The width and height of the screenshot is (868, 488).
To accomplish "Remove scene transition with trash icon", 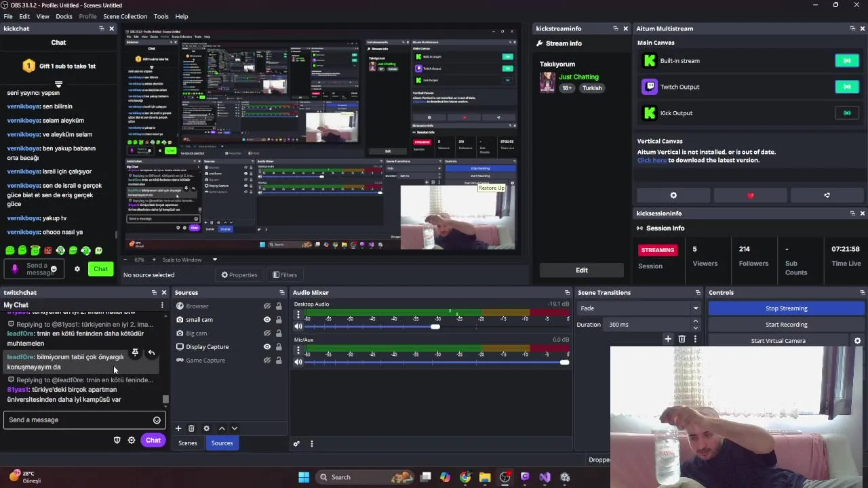I will [x=682, y=339].
